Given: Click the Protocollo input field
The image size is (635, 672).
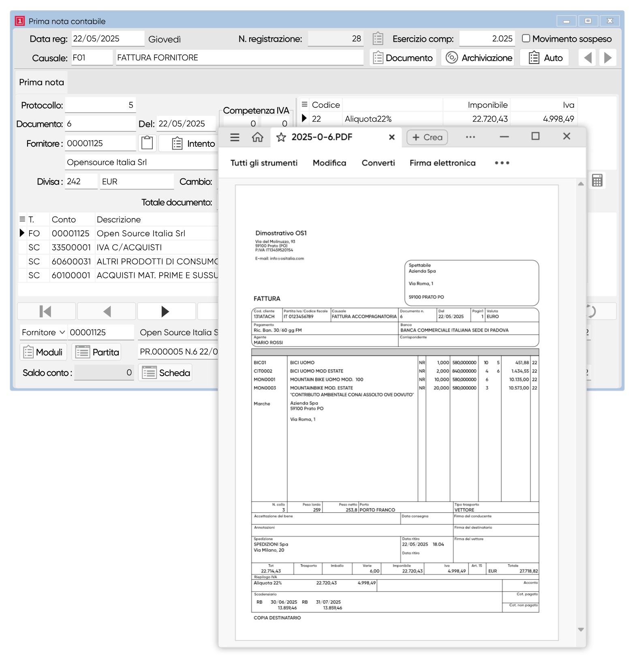Looking at the screenshot, I should [x=100, y=105].
